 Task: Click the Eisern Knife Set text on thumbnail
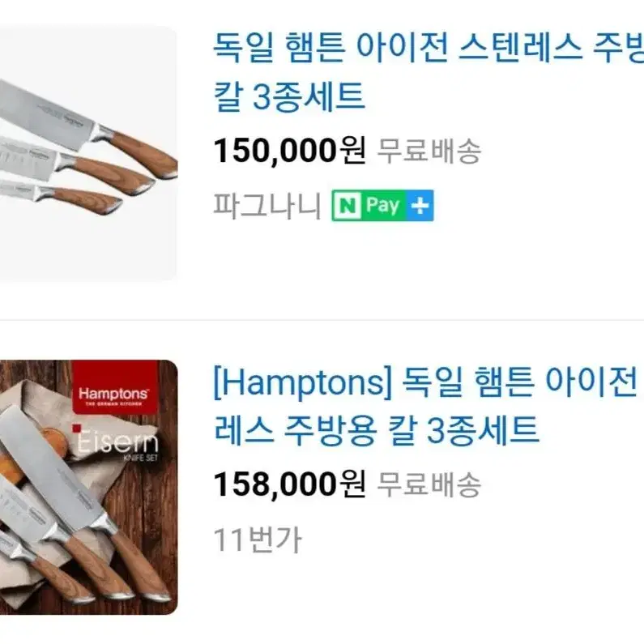pyautogui.click(x=117, y=444)
